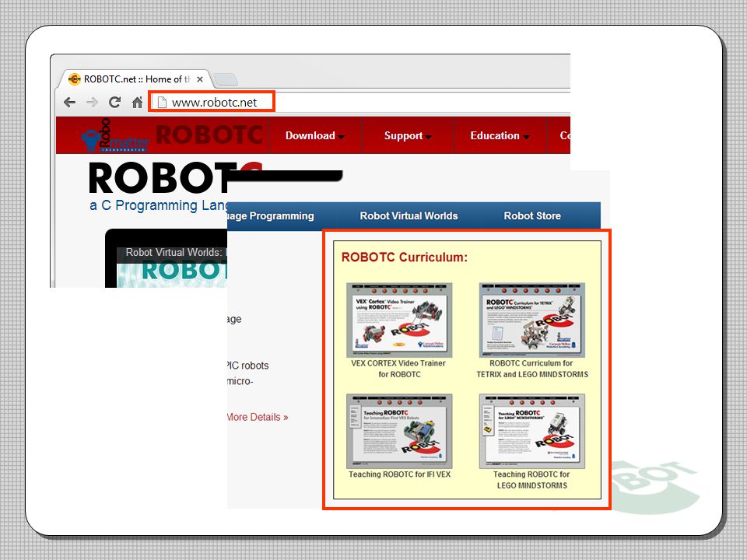Select the Language Programming tab

(x=271, y=215)
